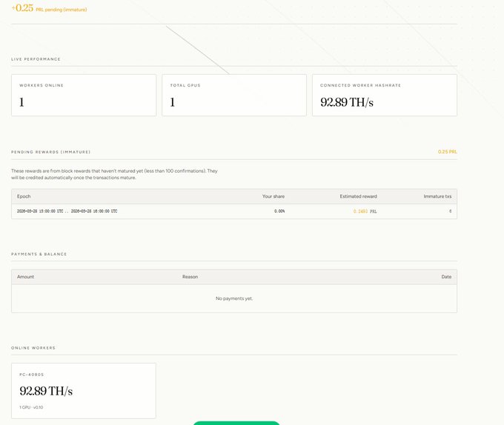Click the 'WORKERS ONLINE' label
The image size is (504, 425).
42,85
